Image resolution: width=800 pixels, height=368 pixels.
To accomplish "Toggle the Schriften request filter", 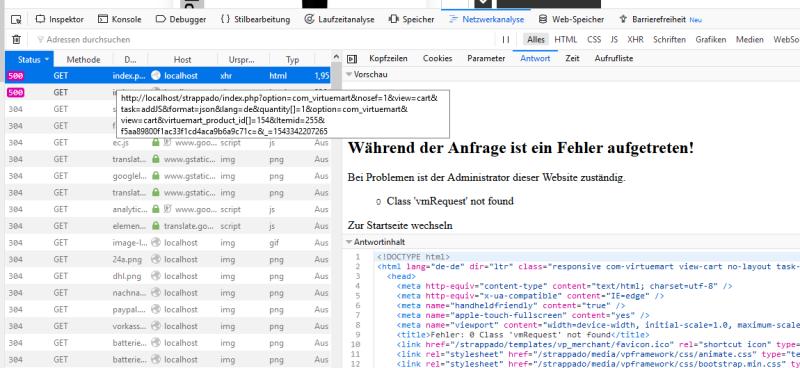I will pos(669,39).
